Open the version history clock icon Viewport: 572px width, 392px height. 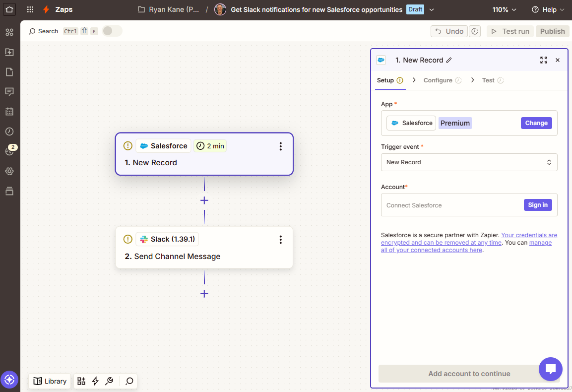click(475, 31)
